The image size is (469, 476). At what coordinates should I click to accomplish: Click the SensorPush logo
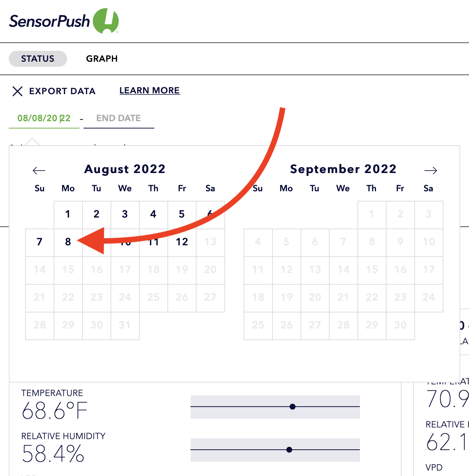point(64,21)
